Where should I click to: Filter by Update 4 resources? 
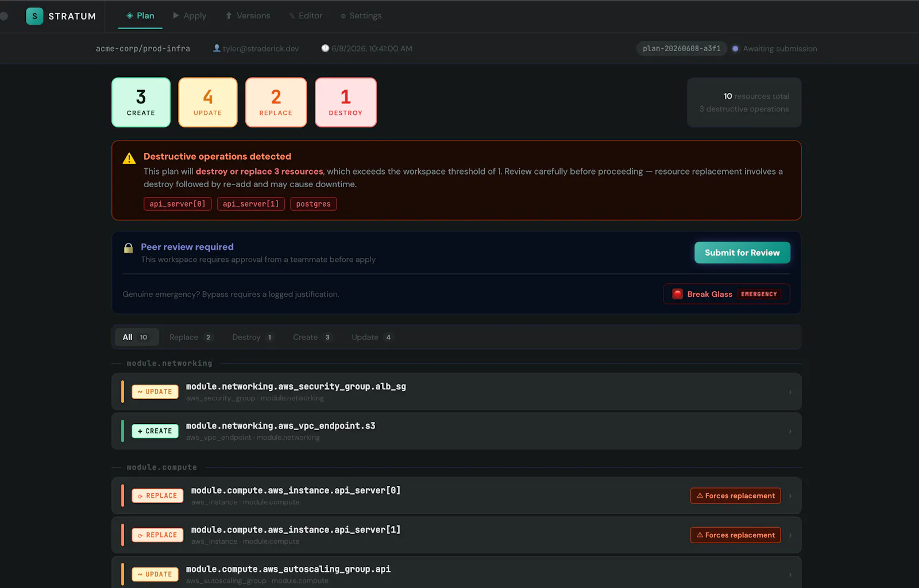[372, 337]
